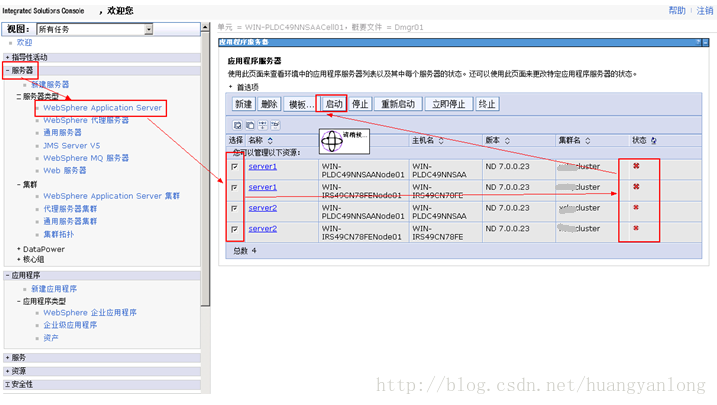The image size is (717, 405).
Task: Expand the 资源 section
Action: pos(8,371)
